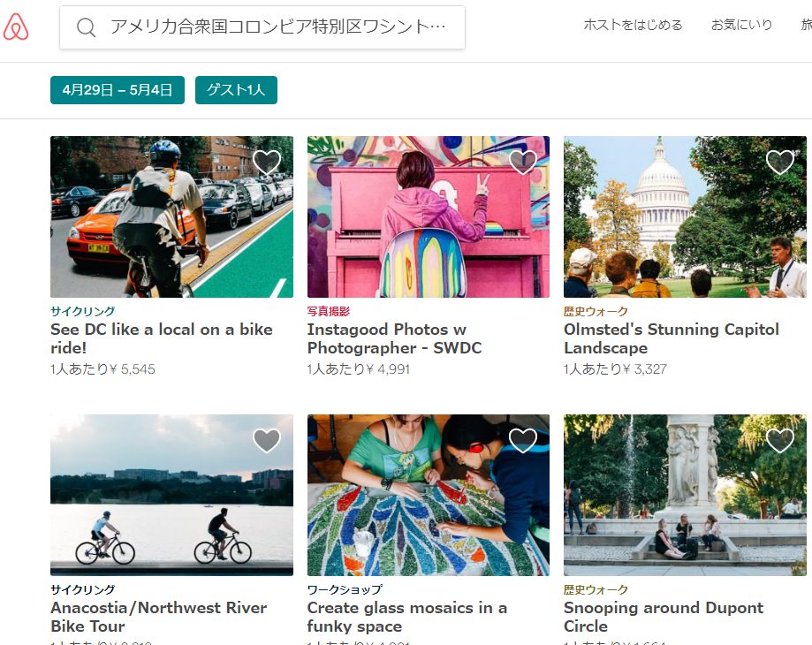Click the 写真撮影 category label
This screenshot has height=645, width=812.
pos(329,311)
